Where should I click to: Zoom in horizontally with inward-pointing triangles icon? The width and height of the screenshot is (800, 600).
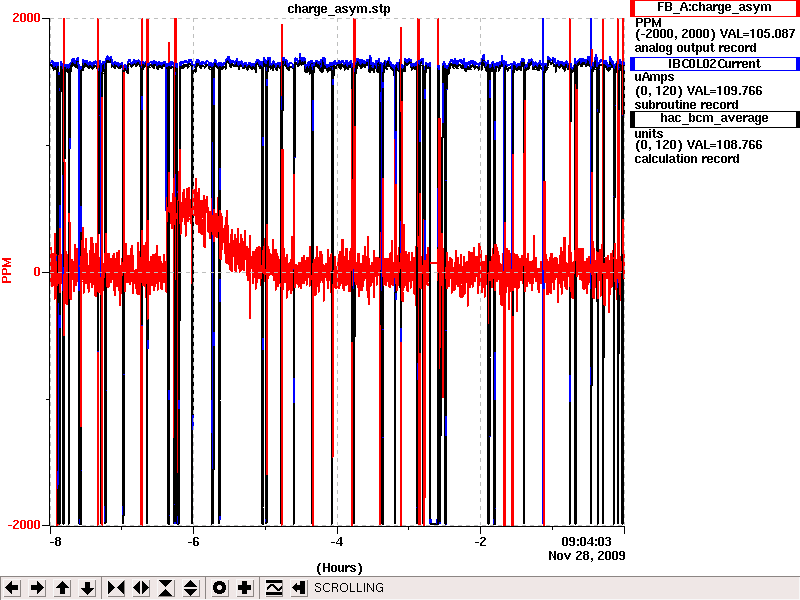pyautogui.click(x=116, y=588)
